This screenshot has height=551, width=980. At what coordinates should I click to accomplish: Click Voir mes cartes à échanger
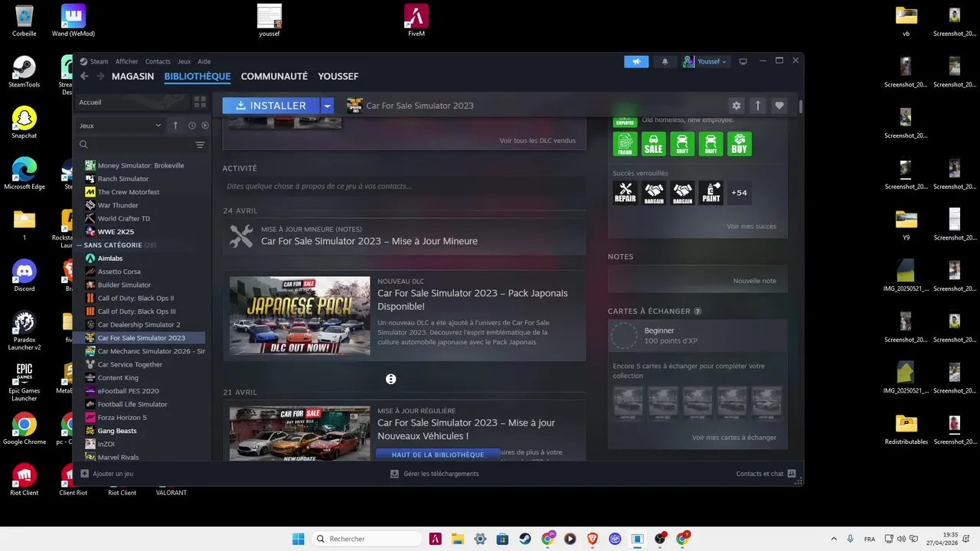coord(733,438)
